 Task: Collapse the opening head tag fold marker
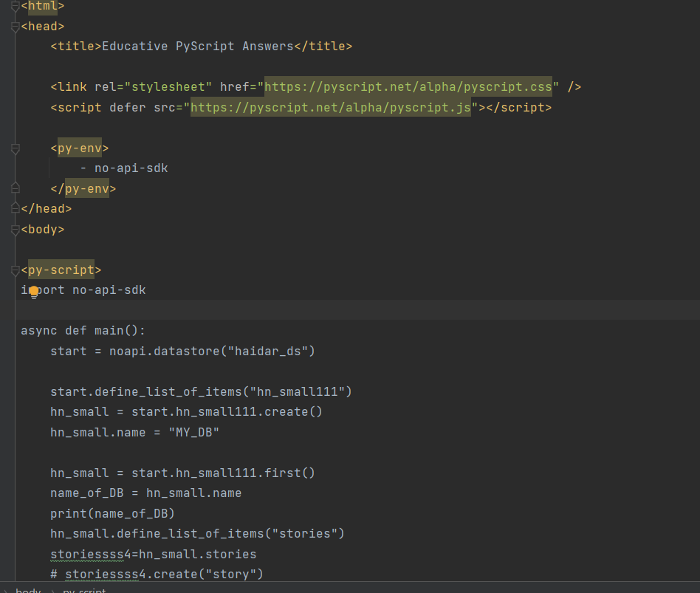(16, 27)
